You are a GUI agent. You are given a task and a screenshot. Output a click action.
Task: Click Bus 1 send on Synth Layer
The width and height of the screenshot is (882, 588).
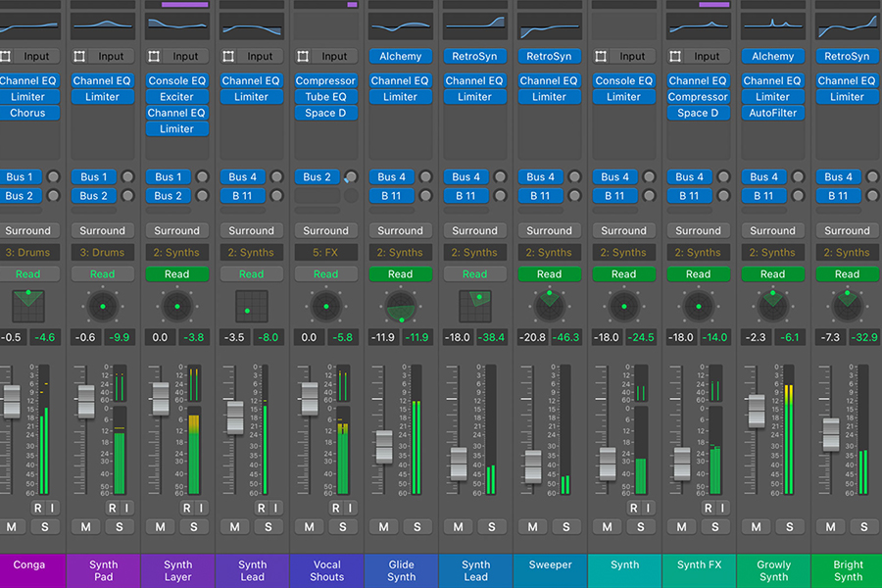coord(169,176)
